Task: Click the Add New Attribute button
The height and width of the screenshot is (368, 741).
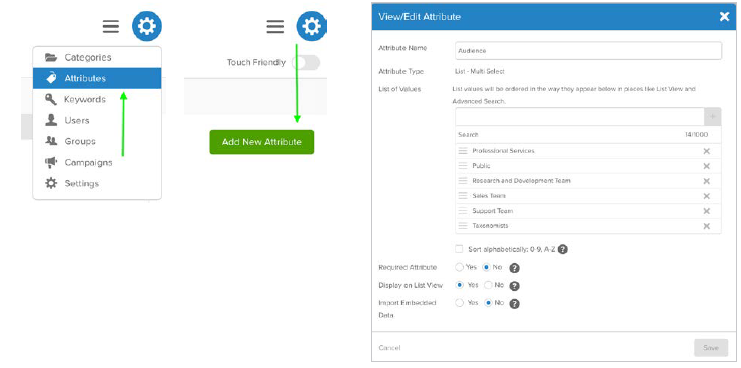Action: [262, 142]
